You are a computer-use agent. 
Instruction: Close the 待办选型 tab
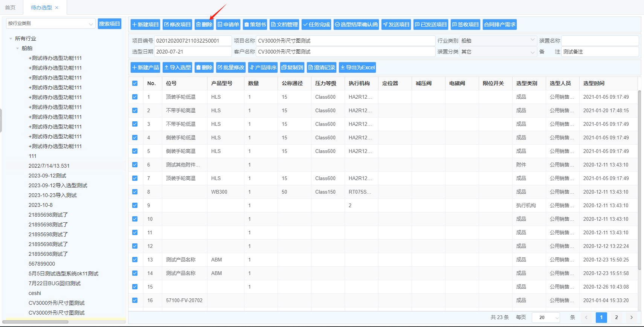point(57,8)
